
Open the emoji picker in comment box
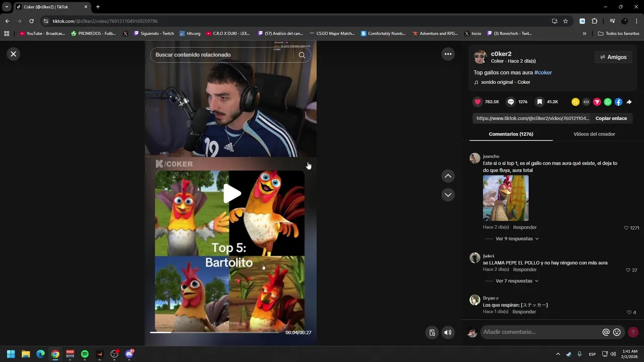(x=617, y=332)
